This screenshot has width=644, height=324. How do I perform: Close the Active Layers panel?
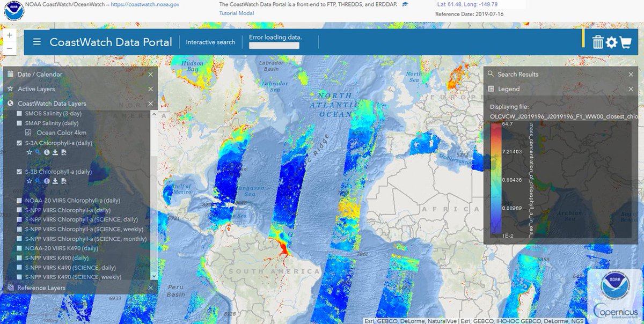coord(150,89)
